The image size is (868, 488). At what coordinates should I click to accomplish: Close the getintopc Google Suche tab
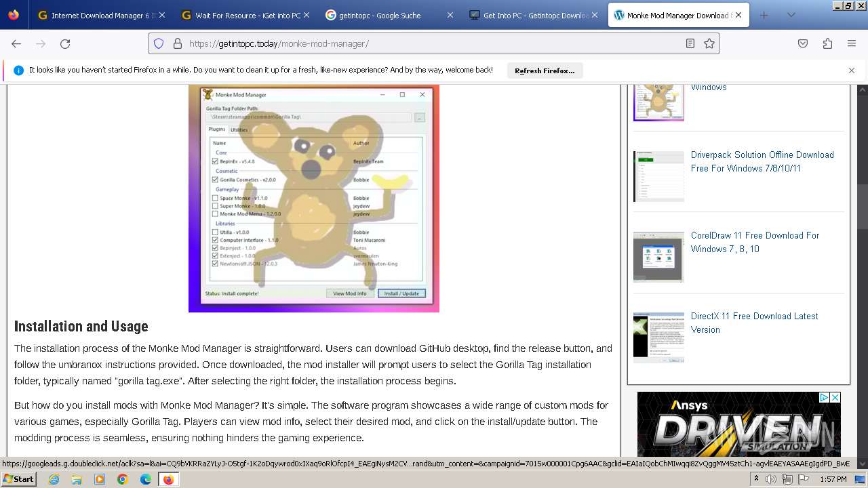(x=450, y=15)
